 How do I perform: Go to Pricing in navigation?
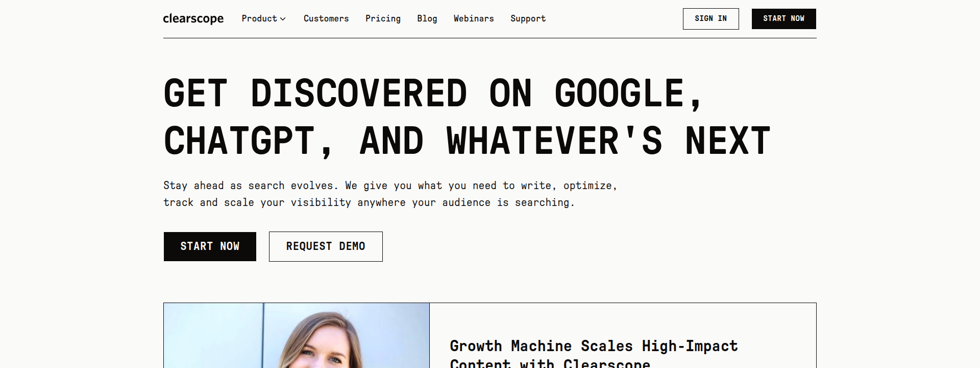(383, 19)
